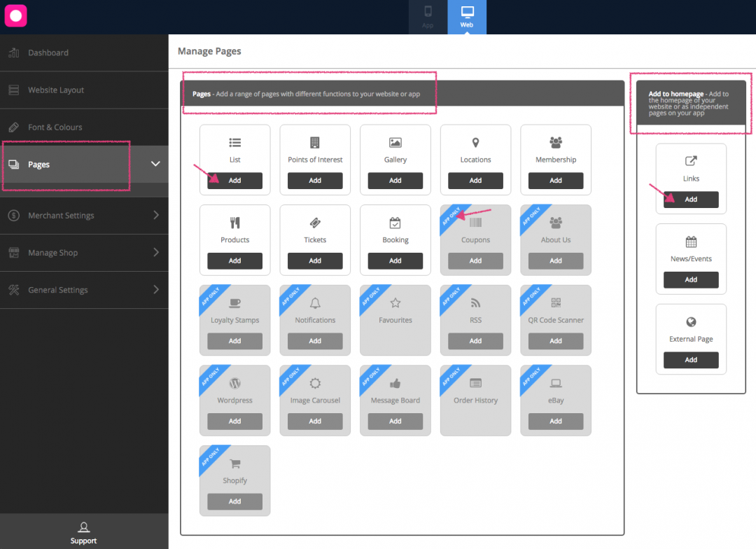Image resolution: width=756 pixels, height=549 pixels.
Task: Select the Gallery image icon
Action: (395, 142)
